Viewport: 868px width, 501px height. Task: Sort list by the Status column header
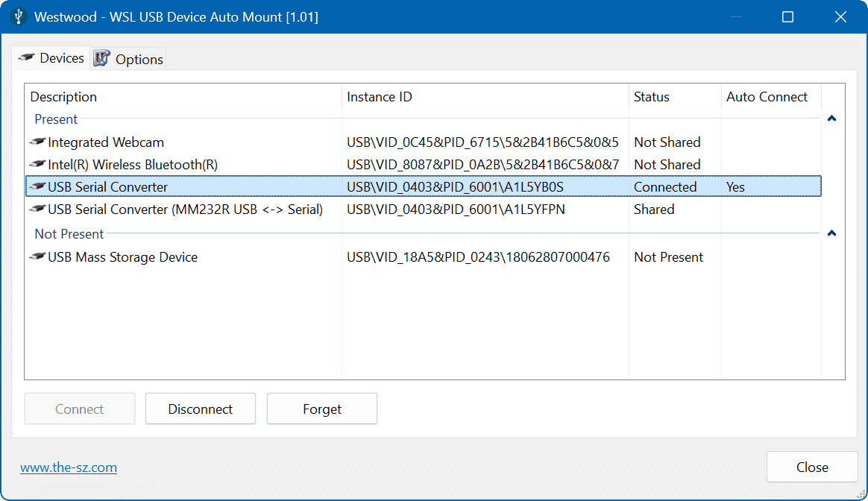[651, 97]
